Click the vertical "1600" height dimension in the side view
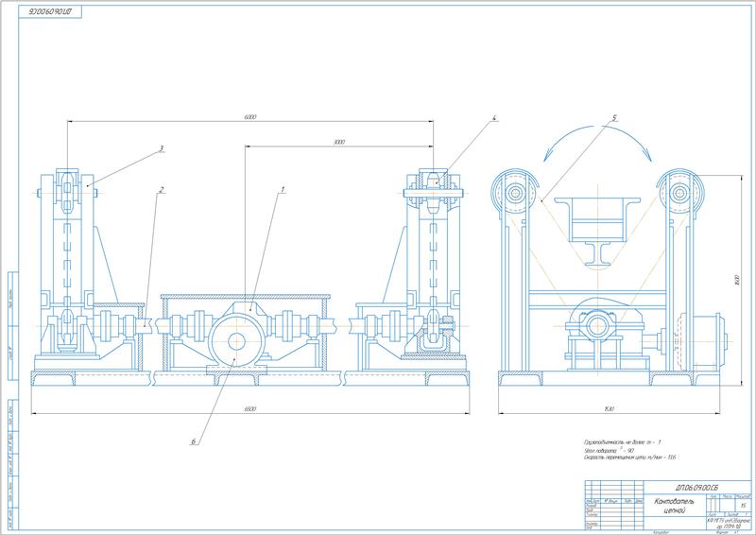The height and width of the screenshot is (535, 756). [x=737, y=280]
